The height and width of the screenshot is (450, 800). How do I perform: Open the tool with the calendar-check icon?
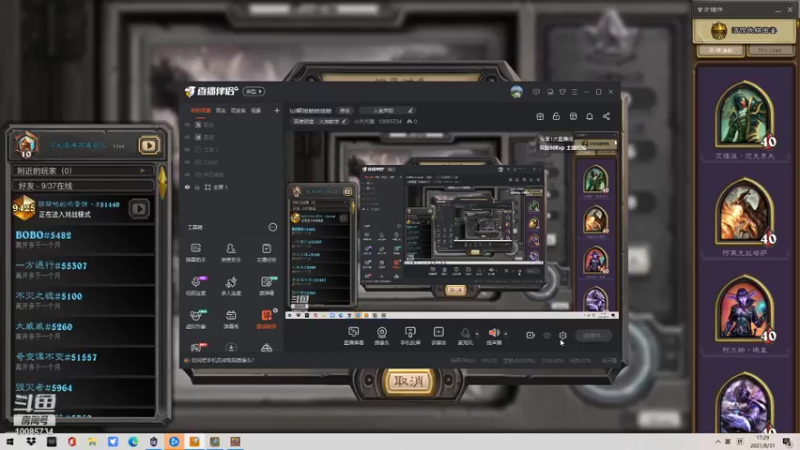[x=266, y=253]
